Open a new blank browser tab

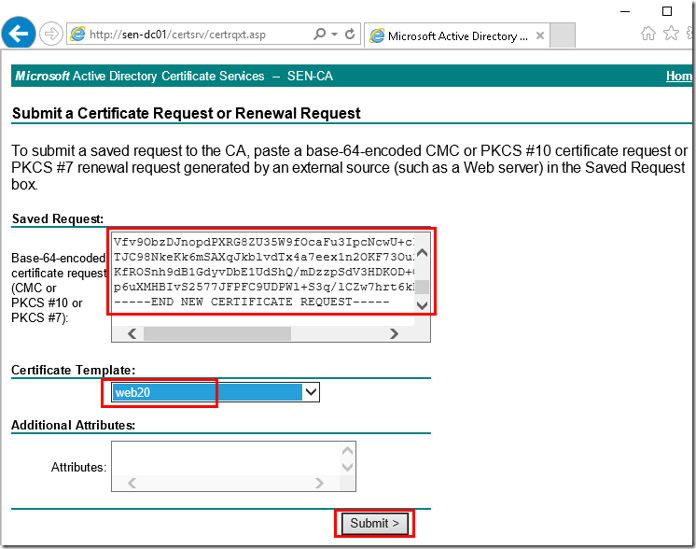562,35
